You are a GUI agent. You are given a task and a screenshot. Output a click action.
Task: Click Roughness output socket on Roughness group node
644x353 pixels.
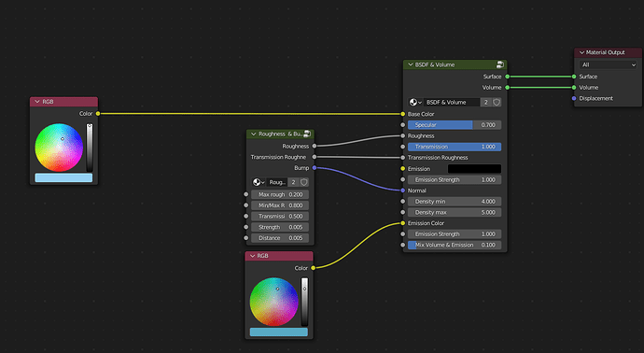pos(315,146)
